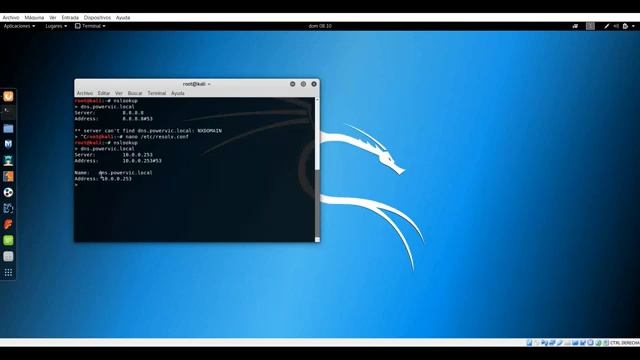Open the Firefox icon in the dock
Screen dimensions: 640x360
(x=8, y=96)
